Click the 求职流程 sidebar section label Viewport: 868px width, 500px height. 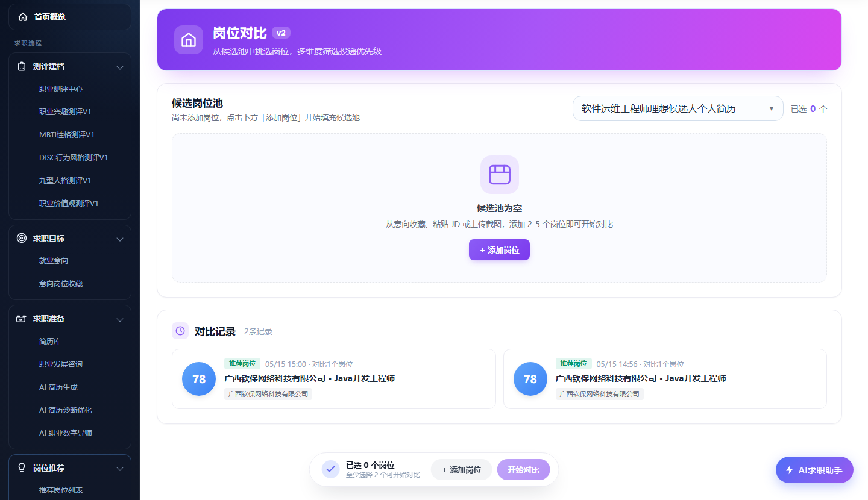coord(28,43)
